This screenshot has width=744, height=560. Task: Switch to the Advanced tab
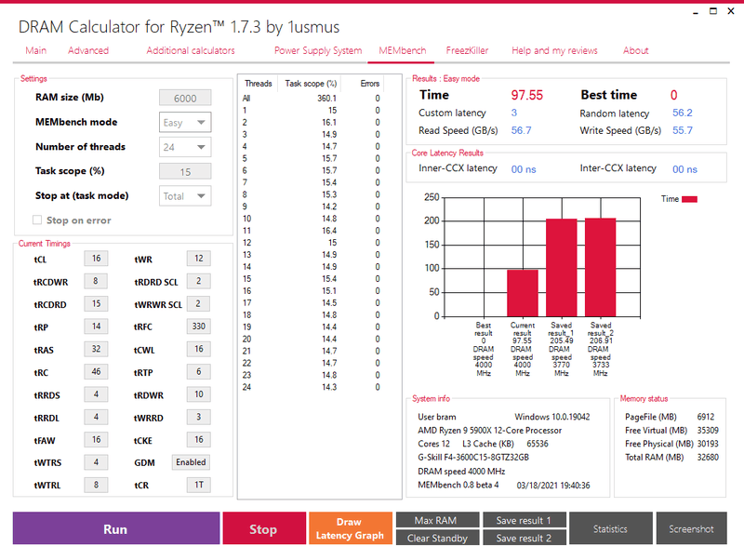tap(88, 50)
